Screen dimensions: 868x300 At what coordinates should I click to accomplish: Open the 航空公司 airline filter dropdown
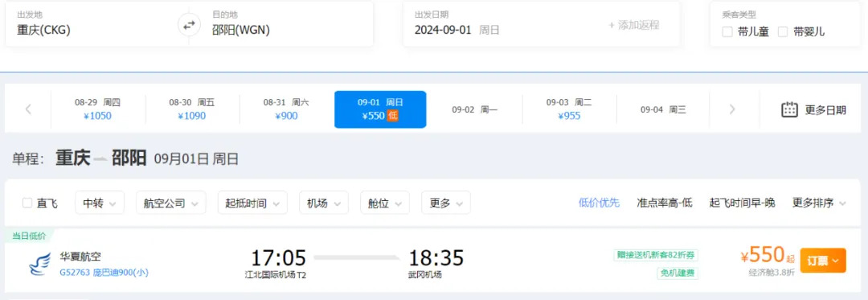[171, 203]
